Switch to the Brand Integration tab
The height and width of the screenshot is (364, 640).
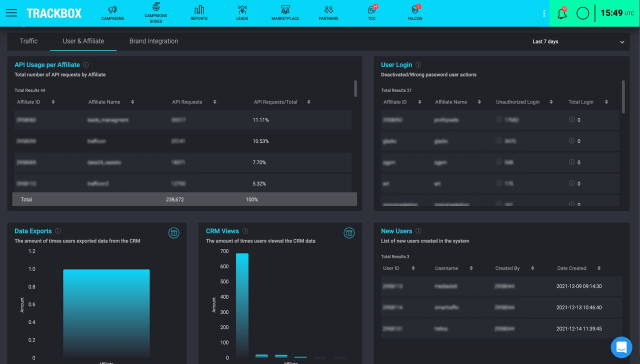click(x=153, y=41)
